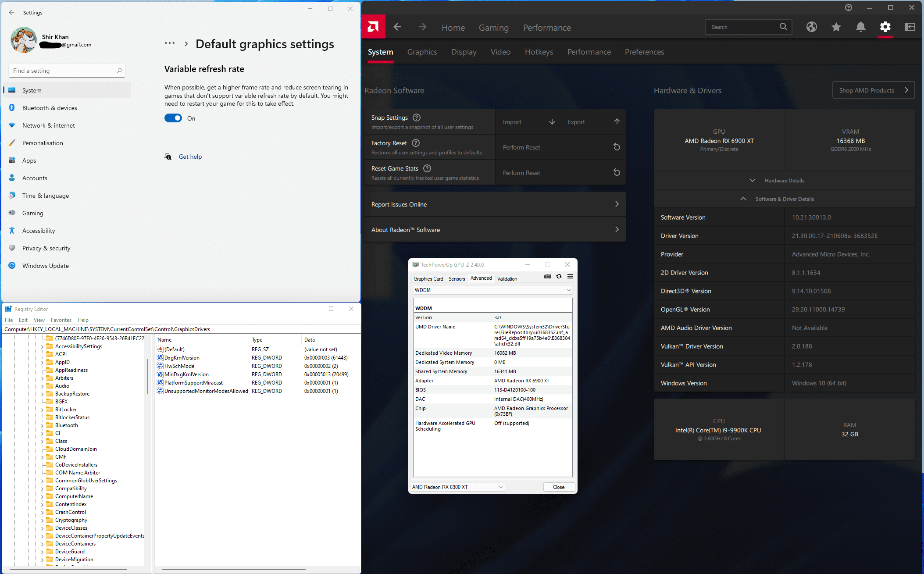Viewport: 924px width, 574px height.
Task: Open the Favorites menu in Registry Editor
Action: point(61,320)
